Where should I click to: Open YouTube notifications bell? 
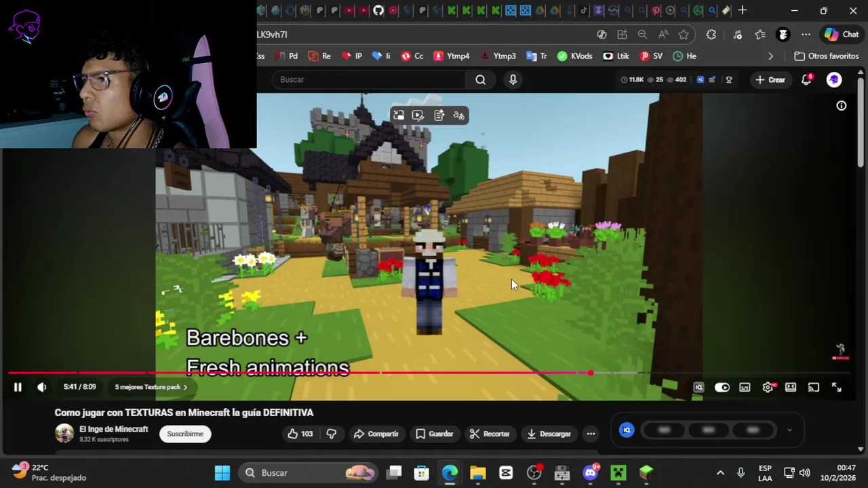click(807, 79)
